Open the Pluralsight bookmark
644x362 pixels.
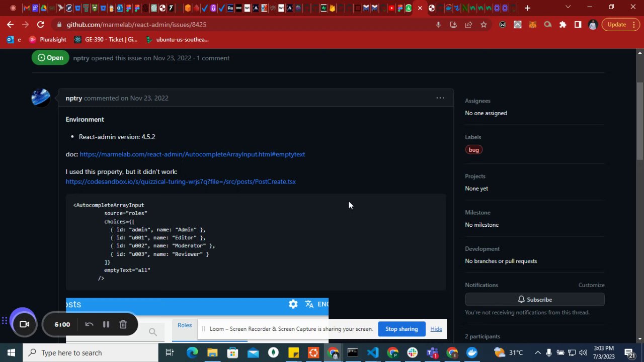[48, 40]
